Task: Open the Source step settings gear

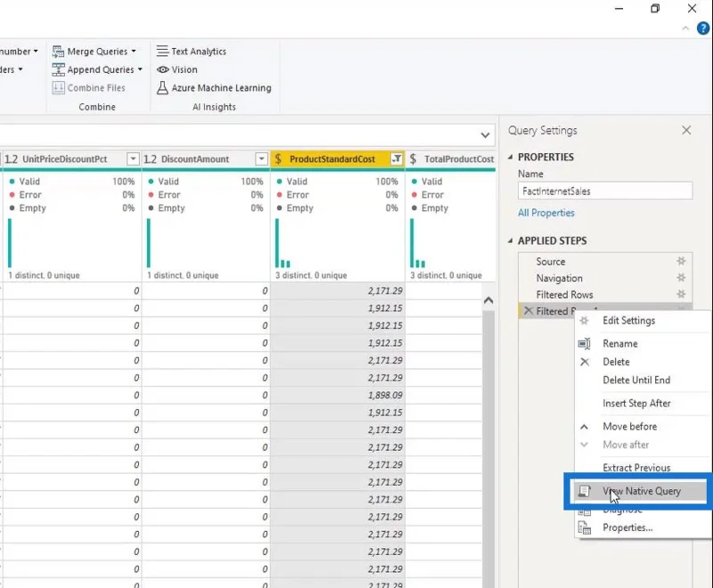Action: 681,261
